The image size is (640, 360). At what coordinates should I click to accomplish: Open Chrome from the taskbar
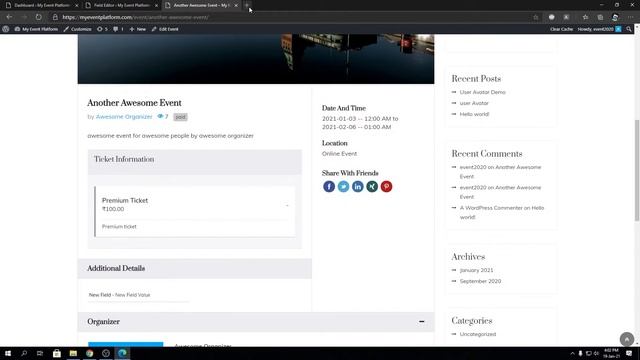point(89,353)
